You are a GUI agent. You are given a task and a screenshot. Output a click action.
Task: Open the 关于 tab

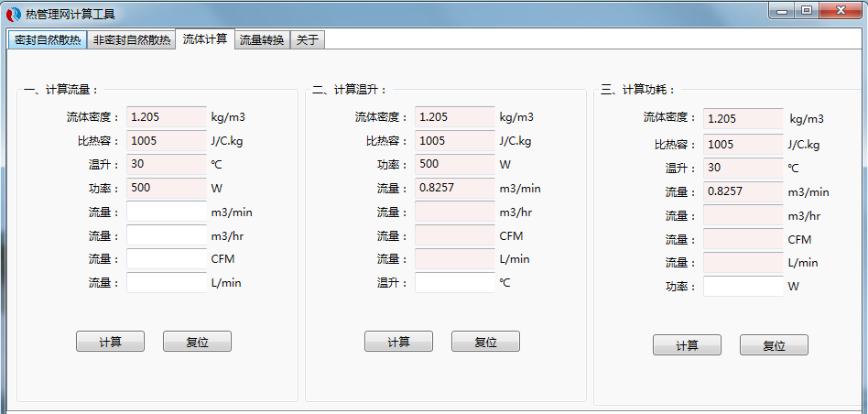[308, 40]
